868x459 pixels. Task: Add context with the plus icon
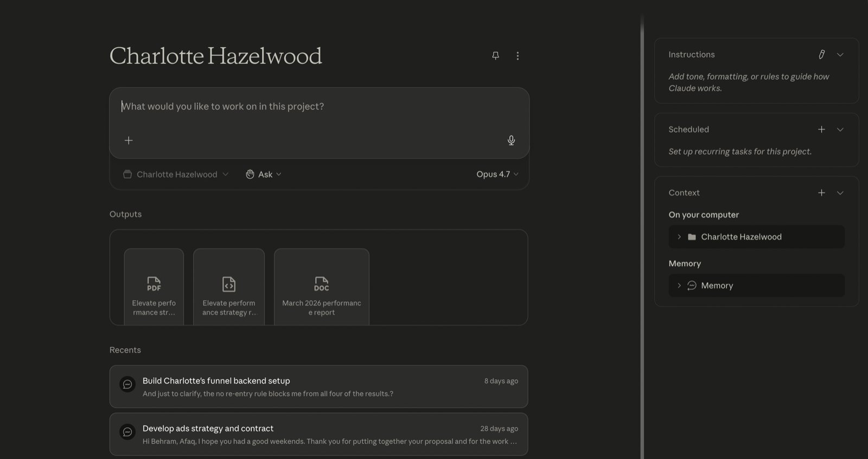pos(821,193)
